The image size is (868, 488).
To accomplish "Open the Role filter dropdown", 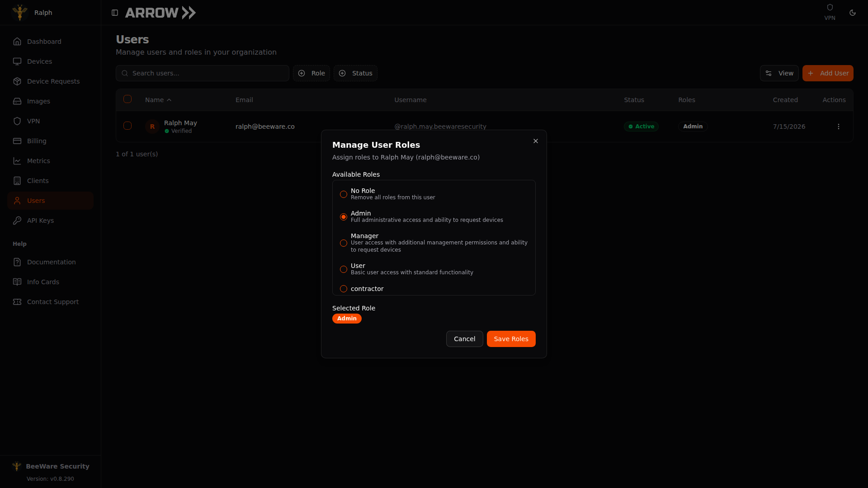I will point(311,73).
